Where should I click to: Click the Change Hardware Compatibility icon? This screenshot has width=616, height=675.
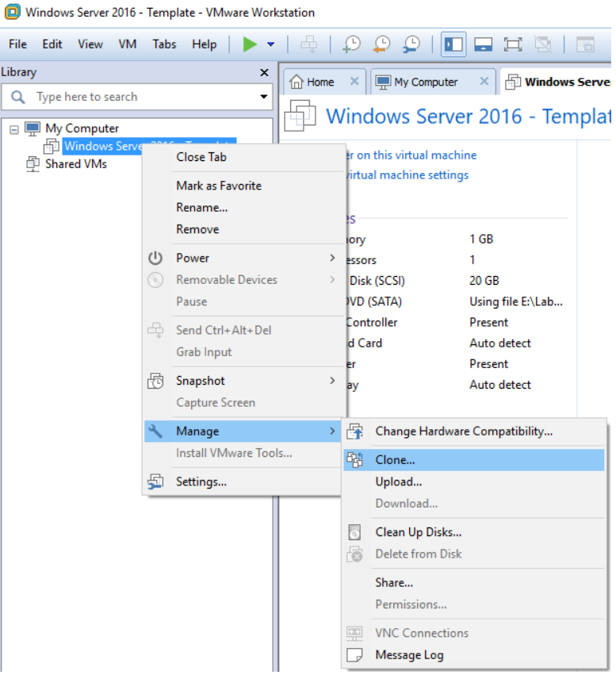355,431
